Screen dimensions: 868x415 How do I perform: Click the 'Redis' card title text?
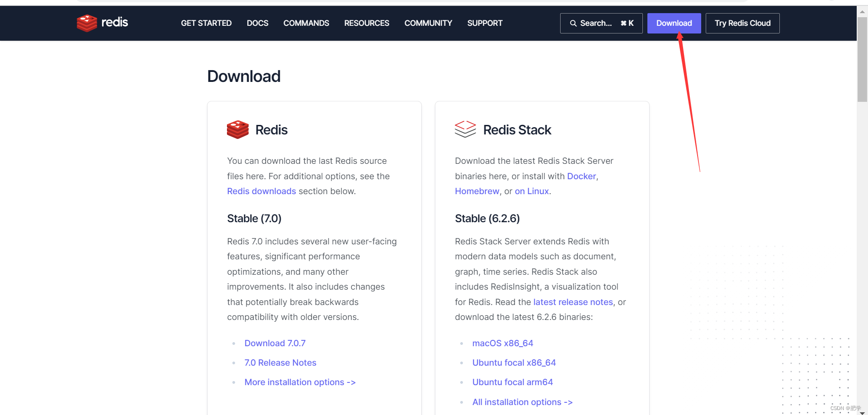point(271,130)
